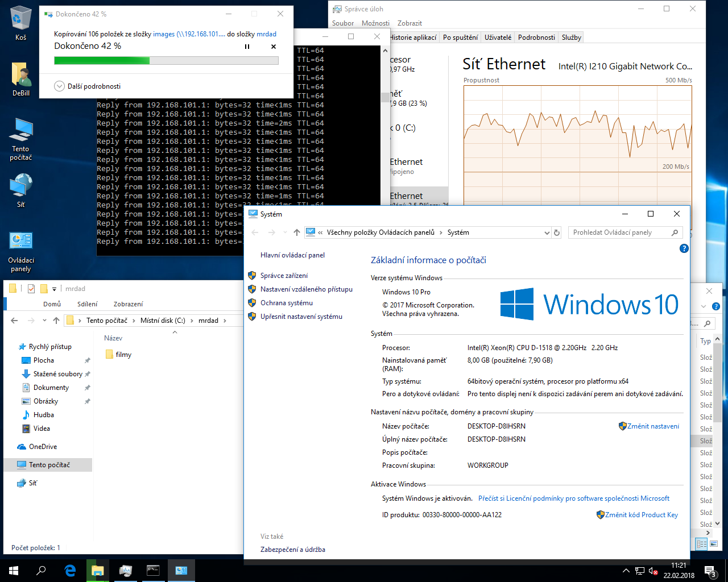
Task: Focus the Prohledat Ovládací panely search field
Action: coord(625,232)
